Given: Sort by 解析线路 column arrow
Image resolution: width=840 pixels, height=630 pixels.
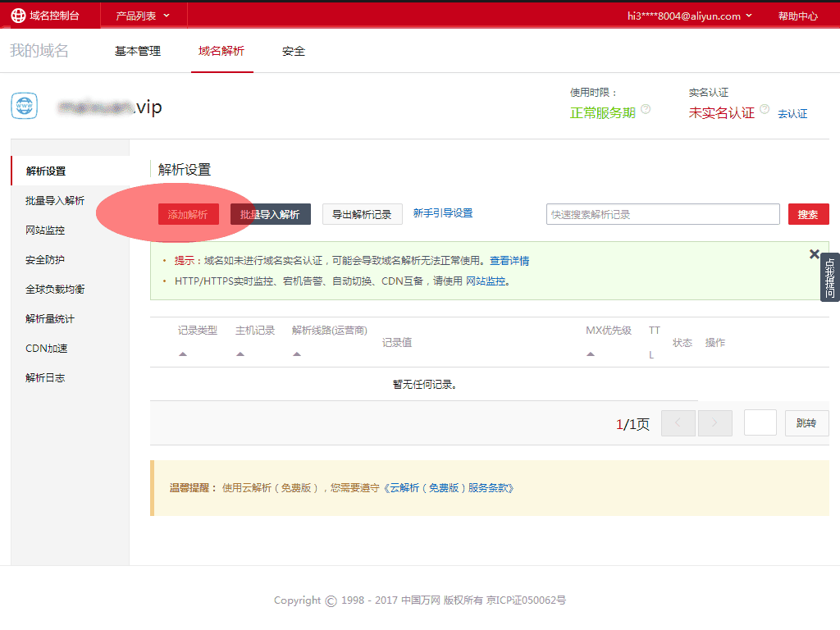Looking at the screenshot, I should point(297,354).
